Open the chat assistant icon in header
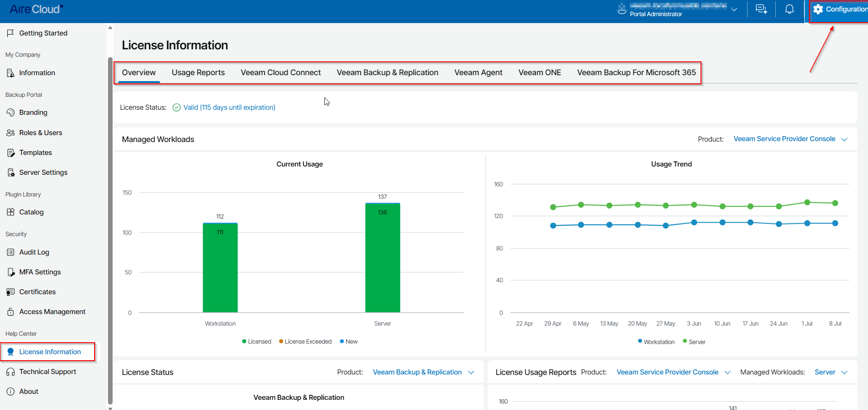The height and width of the screenshot is (410, 868). (761, 9)
